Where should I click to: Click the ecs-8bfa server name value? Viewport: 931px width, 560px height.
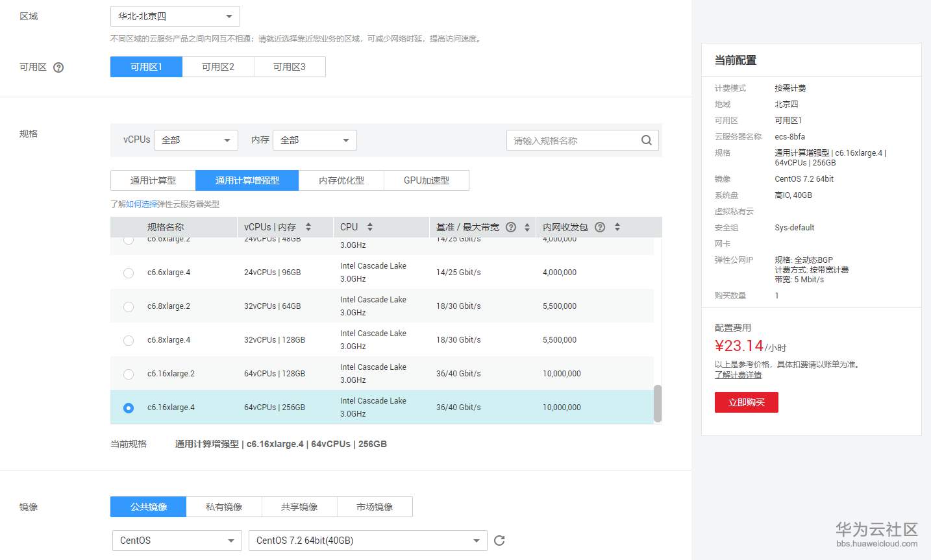click(x=789, y=137)
